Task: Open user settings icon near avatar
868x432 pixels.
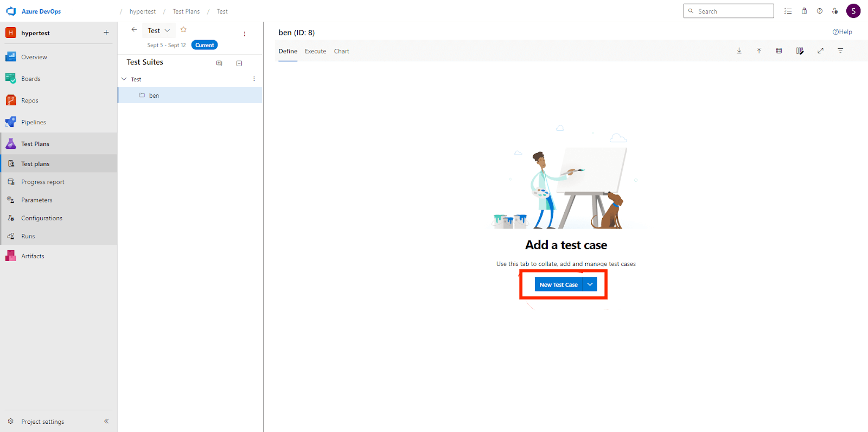Action: (x=835, y=11)
